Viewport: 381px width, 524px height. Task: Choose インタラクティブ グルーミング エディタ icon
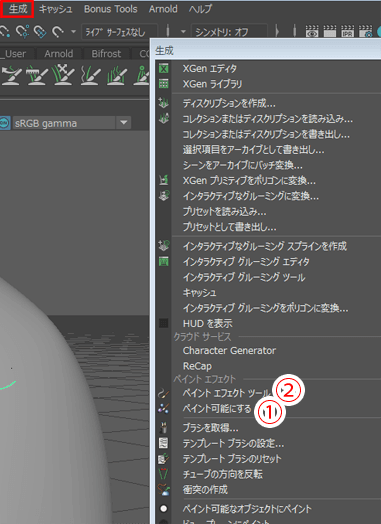point(163,261)
